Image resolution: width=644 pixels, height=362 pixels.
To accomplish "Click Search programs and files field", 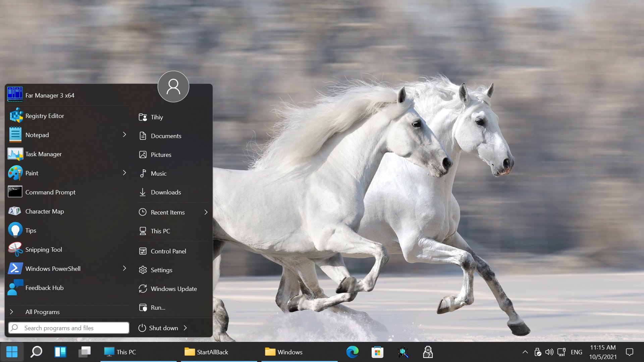I will point(68,327).
